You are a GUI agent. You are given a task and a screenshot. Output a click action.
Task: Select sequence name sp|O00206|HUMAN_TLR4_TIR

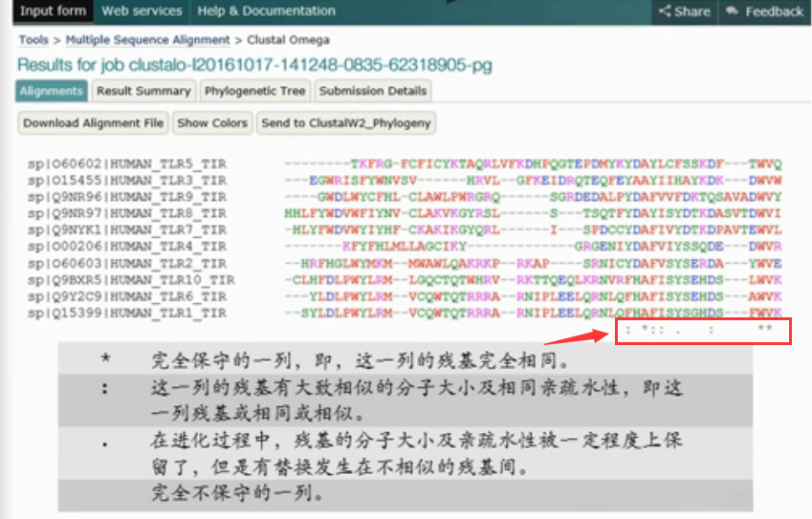click(127, 247)
